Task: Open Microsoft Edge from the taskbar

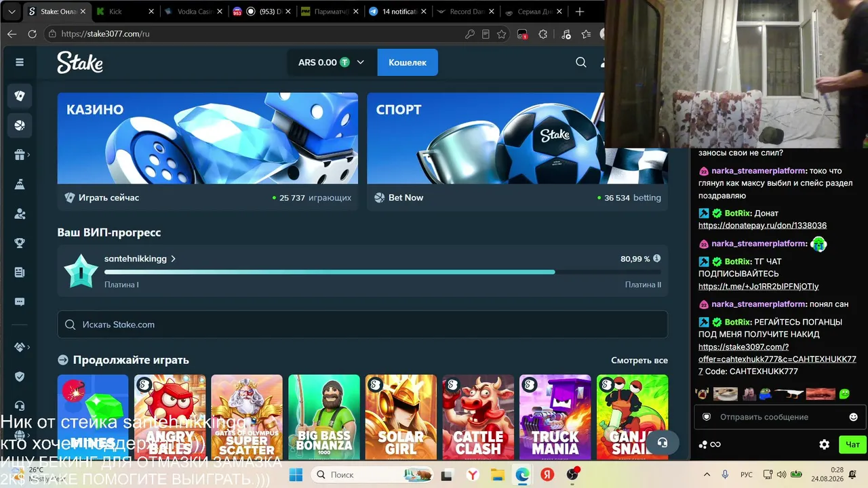Action: click(x=522, y=474)
